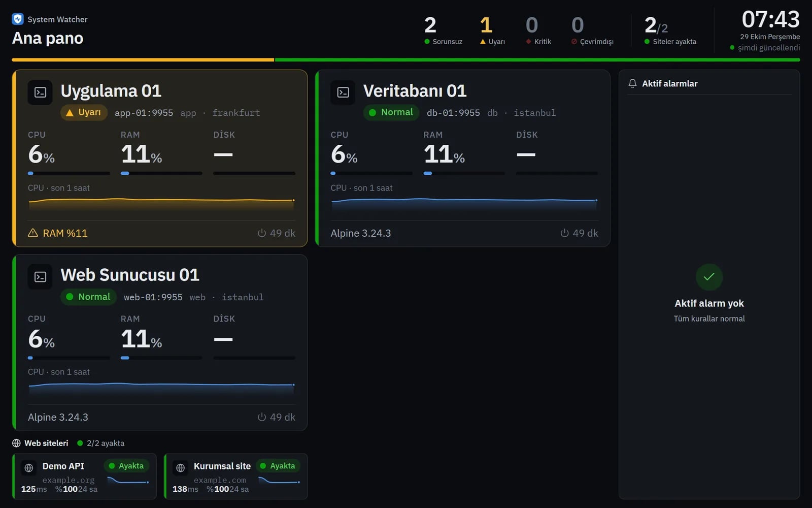The height and width of the screenshot is (508, 812).
Task: Click the warning triangle beside RAM %11
Action: [x=33, y=233]
